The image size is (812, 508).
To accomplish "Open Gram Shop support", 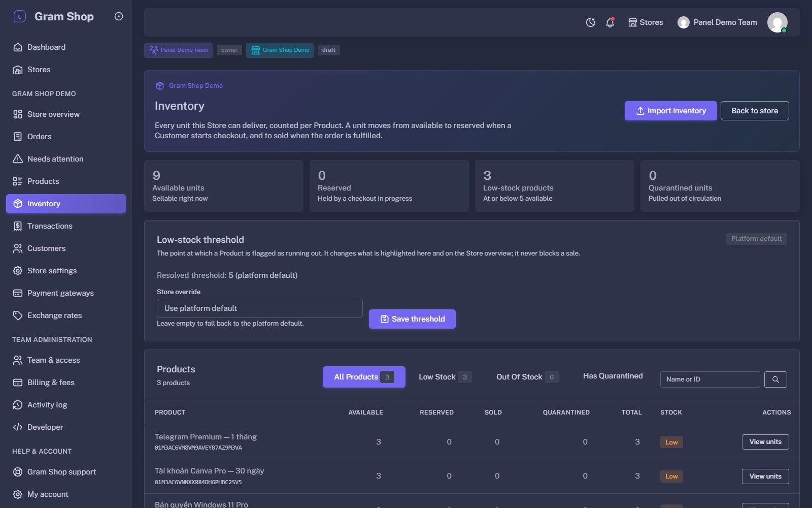I will point(66,472).
